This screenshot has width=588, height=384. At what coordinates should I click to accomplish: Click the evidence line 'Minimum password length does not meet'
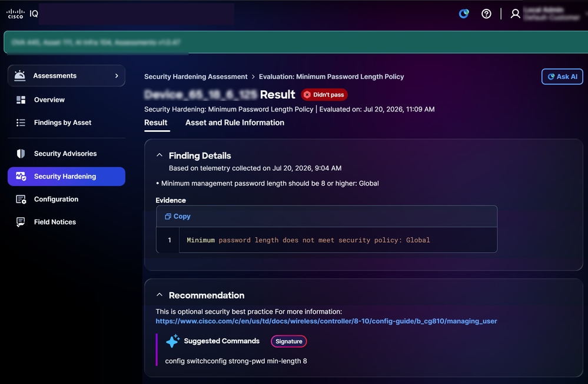[x=308, y=240]
